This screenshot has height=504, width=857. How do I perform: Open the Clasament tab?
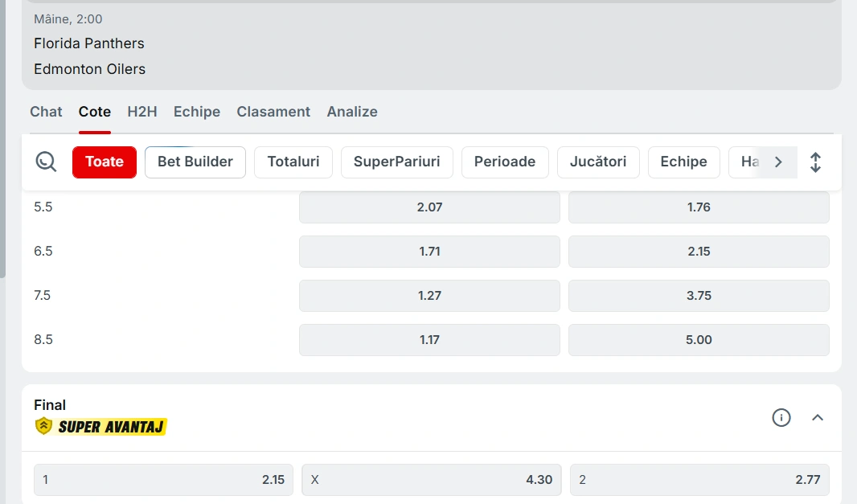pyautogui.click(x=273, y=112)
